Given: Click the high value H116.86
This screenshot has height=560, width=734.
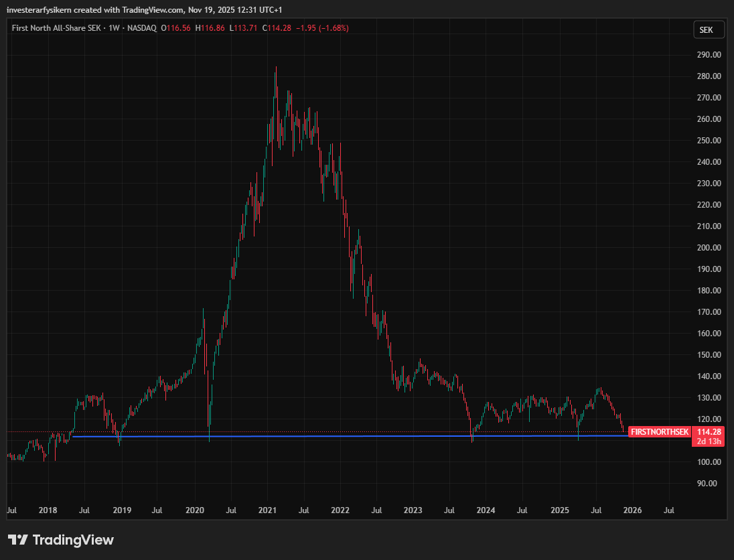Looking at the screenshot, I should [210, 28].
